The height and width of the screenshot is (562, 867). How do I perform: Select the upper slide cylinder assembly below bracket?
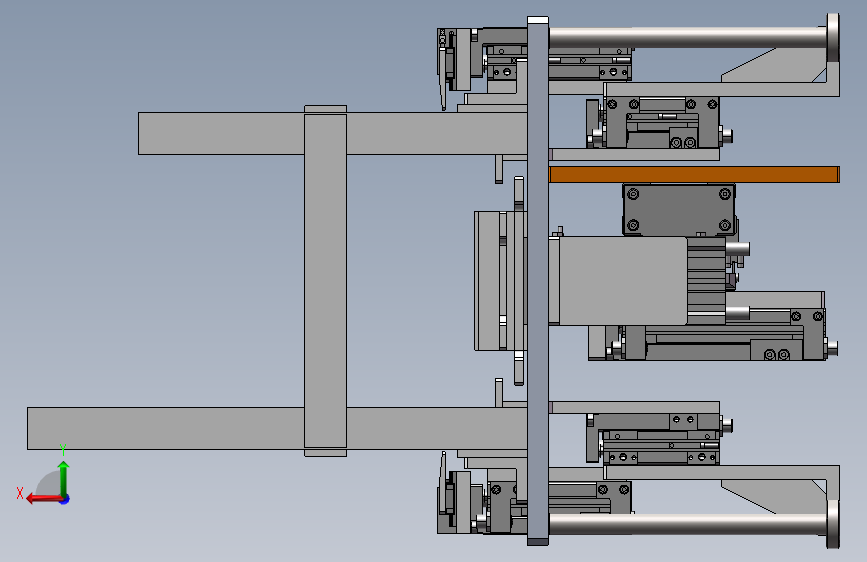(658, 123)
